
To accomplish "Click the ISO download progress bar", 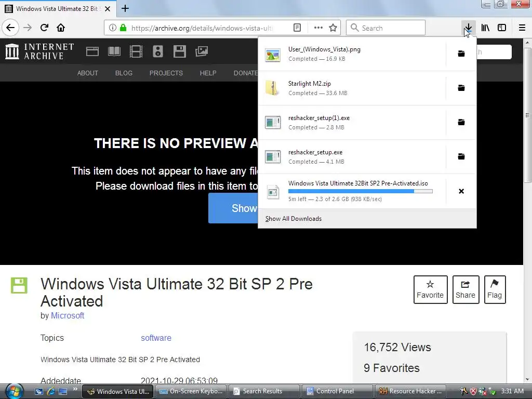I will 361,191.
